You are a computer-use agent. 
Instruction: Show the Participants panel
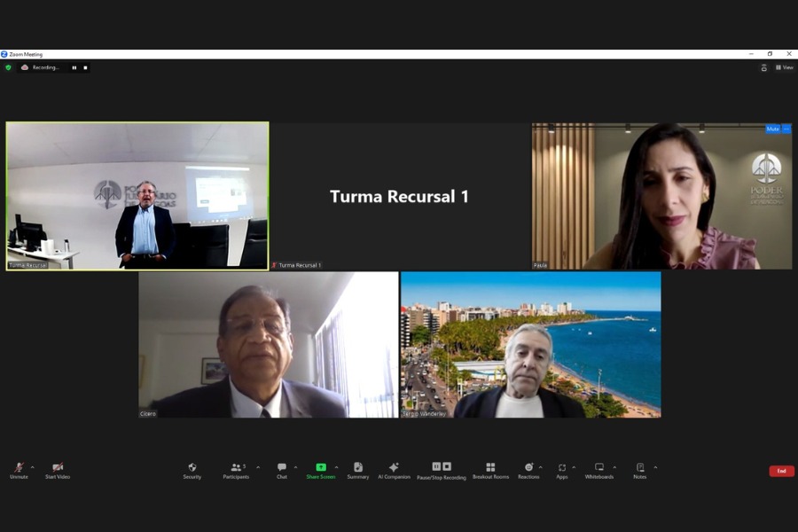coord(236,470)
